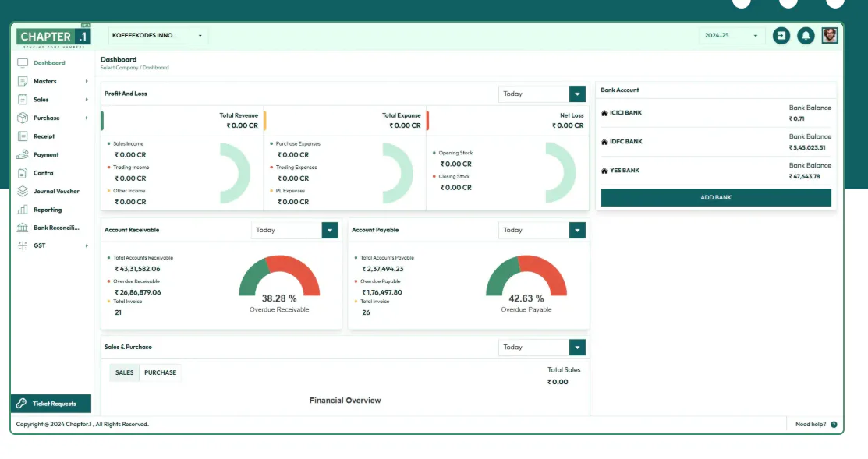This screenshot has height=459, width=868.
Task: Click the notification bell icon
Action: 806,35
